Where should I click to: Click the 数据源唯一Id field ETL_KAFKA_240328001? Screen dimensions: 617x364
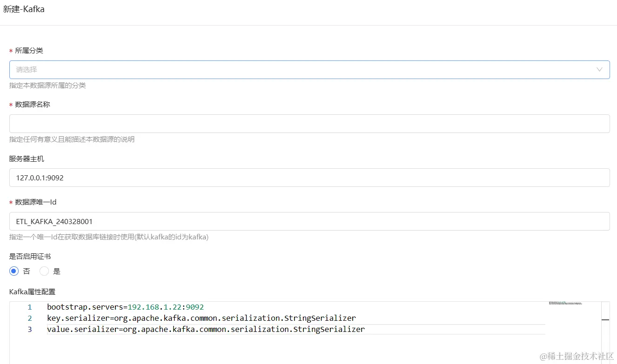click(309, 221)
